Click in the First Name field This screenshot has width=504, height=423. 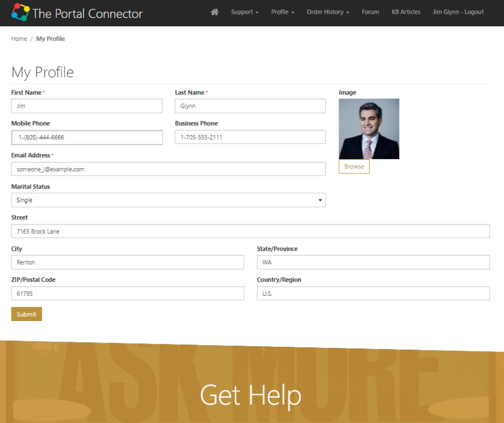click(87, 106)
